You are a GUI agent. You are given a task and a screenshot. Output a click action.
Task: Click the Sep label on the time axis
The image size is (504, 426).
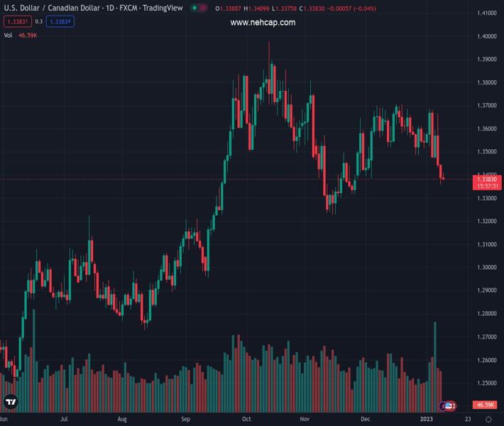coord(186,420)
